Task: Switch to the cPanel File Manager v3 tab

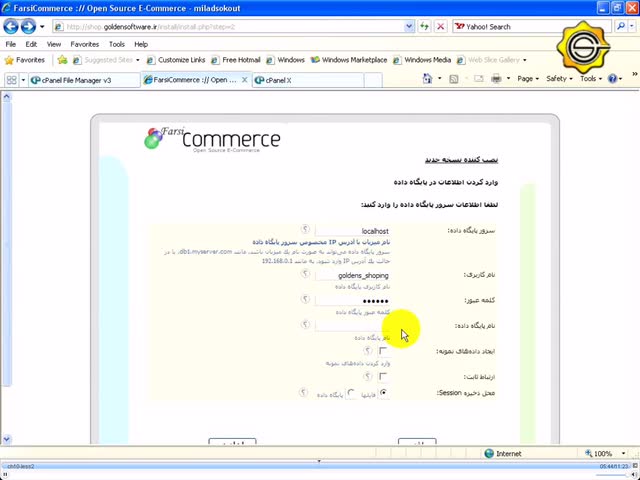Action: coord(84,80)
